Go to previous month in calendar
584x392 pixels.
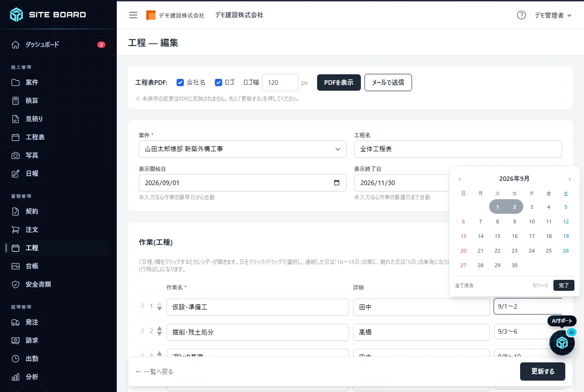(x=460, y=179)
